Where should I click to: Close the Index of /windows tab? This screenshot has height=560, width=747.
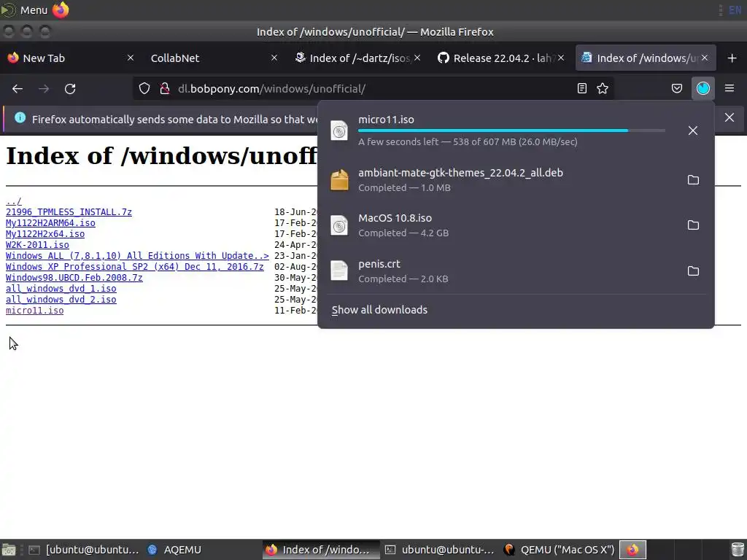pos(705,58)
